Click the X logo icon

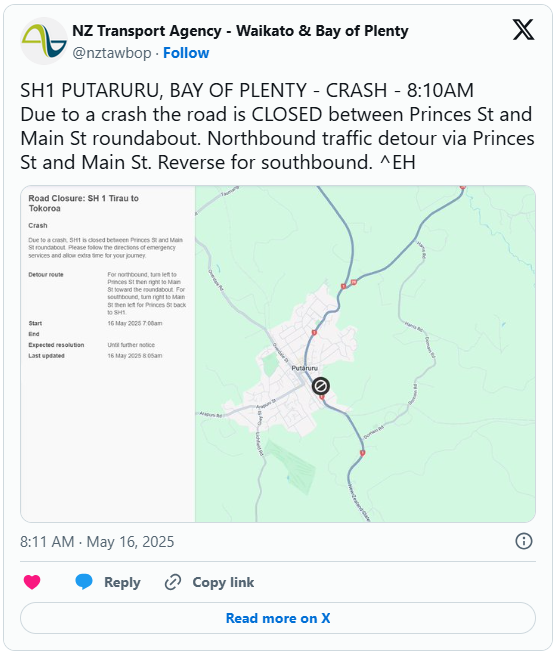[523, 30]
